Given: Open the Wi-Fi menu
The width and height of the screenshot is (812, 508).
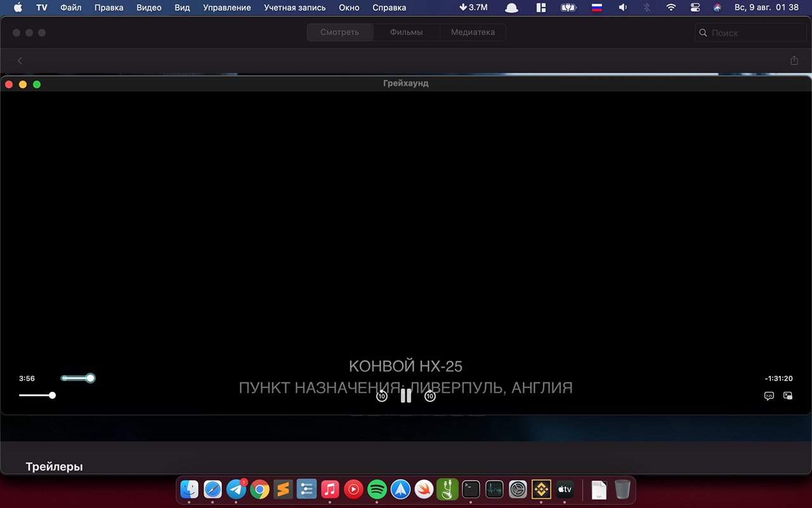Looking at the screenshot, I should pos(671,8).
